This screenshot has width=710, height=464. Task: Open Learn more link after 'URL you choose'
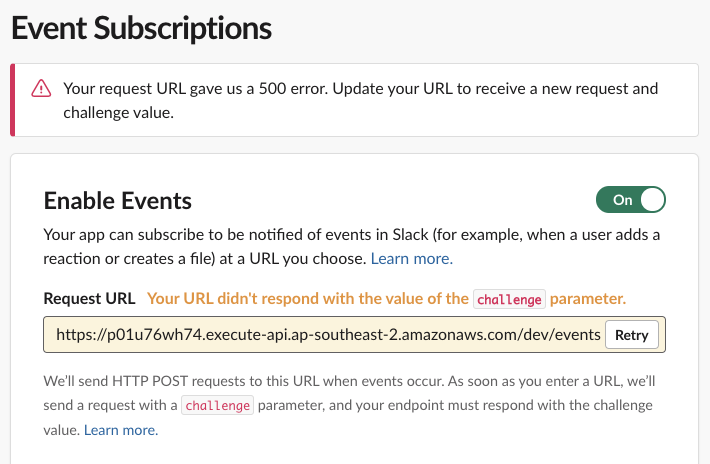[411, 258]
